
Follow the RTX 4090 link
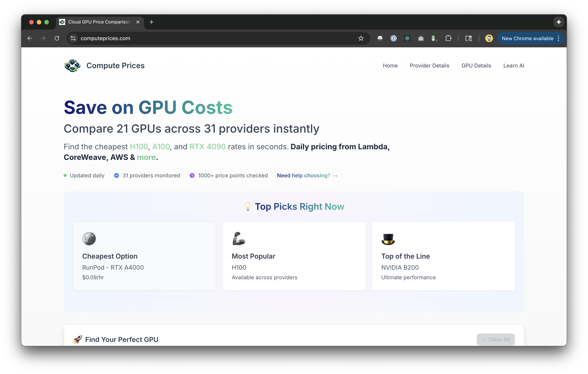click(208, 147)
